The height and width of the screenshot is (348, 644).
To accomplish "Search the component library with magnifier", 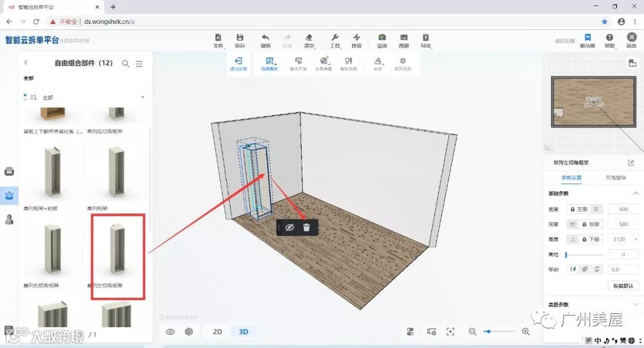I will (126, 64).
